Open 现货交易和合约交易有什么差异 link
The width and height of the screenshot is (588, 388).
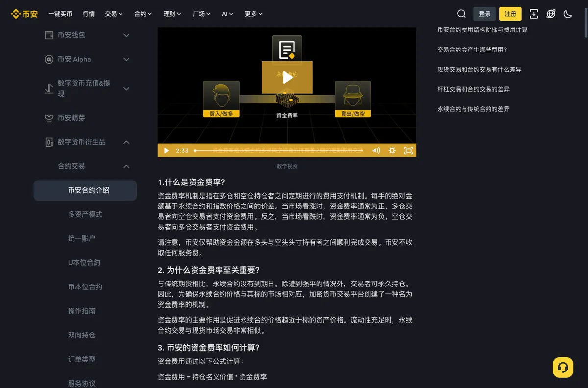coord(480,70)
